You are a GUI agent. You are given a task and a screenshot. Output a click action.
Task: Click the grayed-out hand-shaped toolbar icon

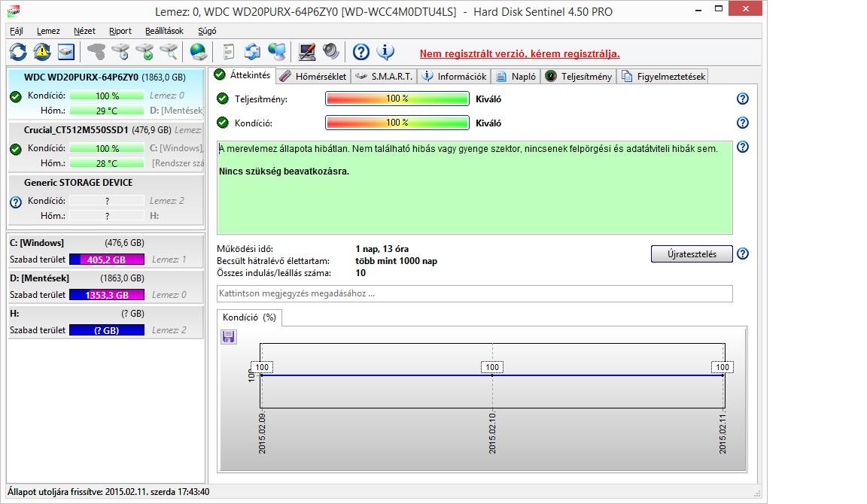[96, 52]
